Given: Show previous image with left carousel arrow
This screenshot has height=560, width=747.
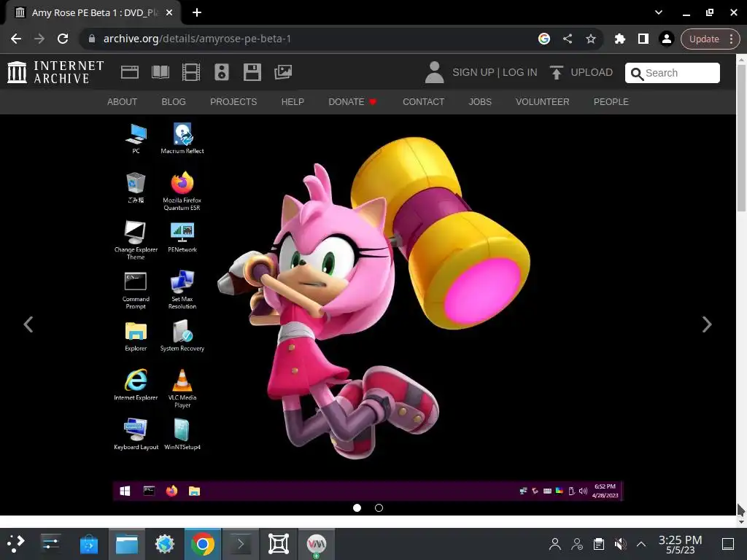Looking at the screenshot, I should (28, 324).
